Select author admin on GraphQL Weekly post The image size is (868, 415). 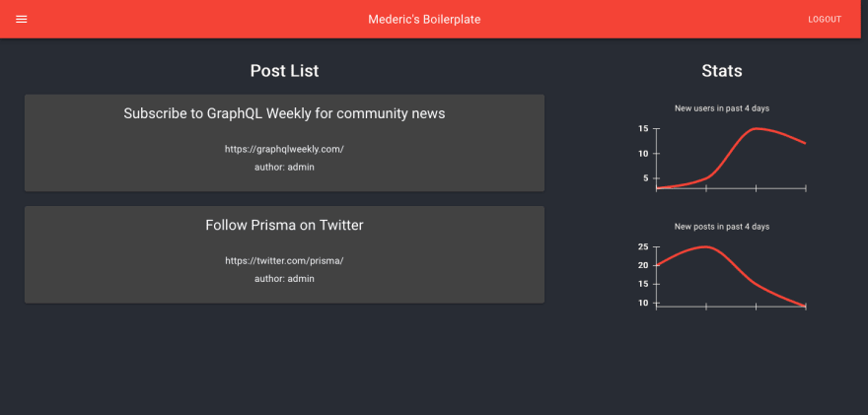(x=284, y=167)
